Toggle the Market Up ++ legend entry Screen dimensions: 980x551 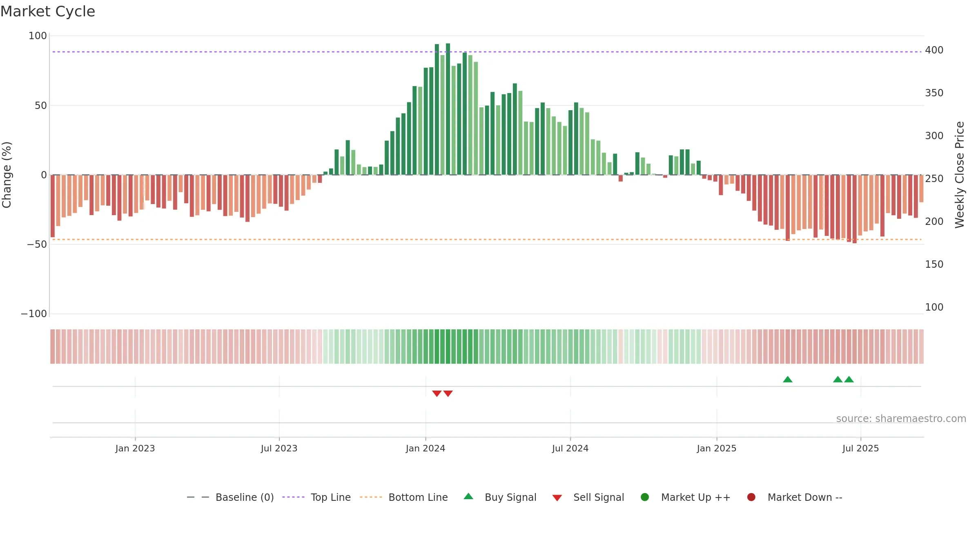[x=685, y=497]
